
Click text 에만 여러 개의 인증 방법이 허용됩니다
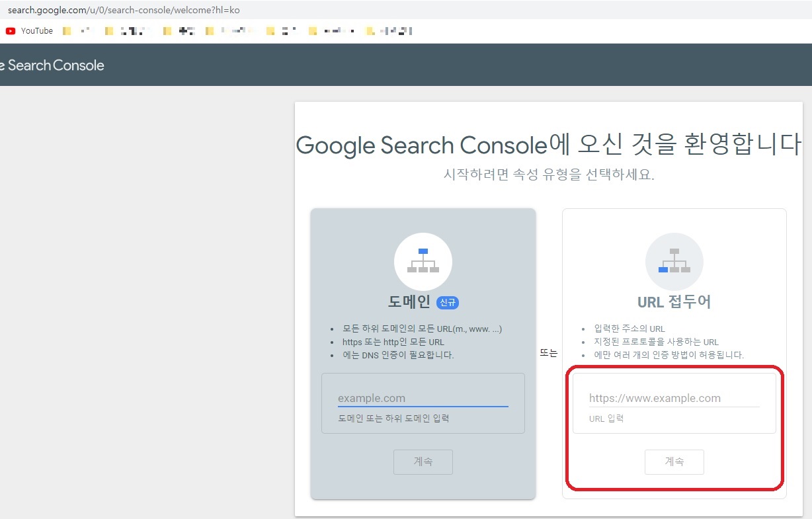coord(669,355)
